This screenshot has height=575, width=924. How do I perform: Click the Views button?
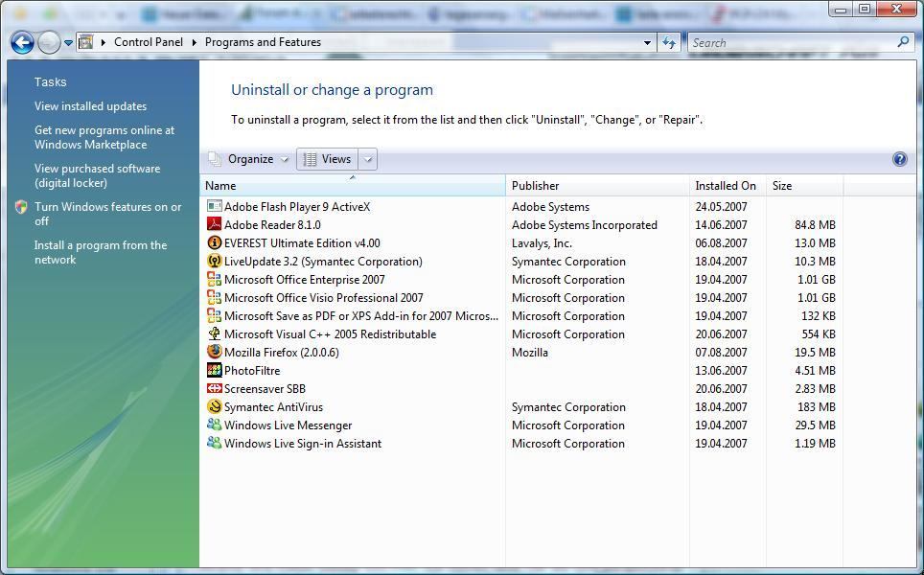pyautogui.click(x=328, y=159)
